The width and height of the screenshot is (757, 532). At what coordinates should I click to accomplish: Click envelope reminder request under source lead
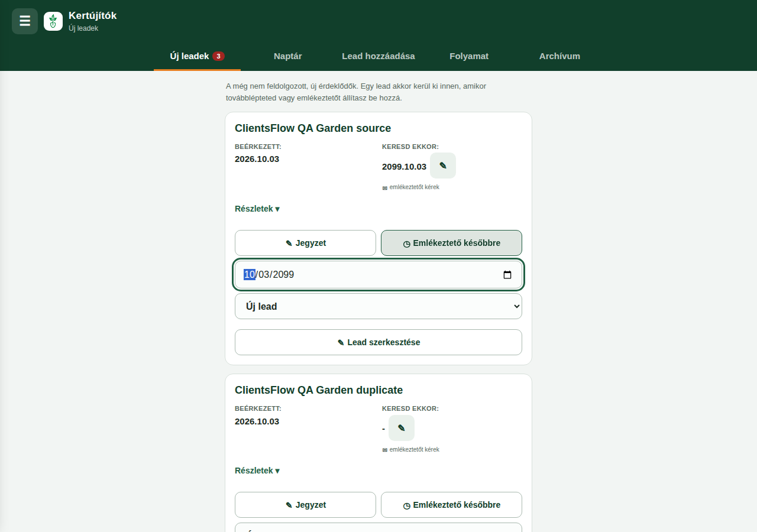click(x=411, y=187)
